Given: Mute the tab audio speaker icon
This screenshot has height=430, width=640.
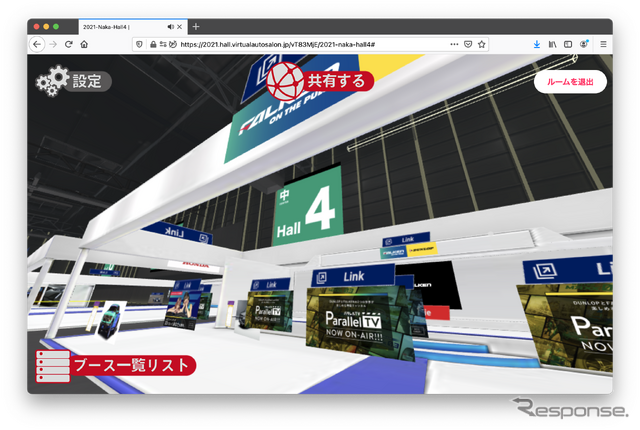Looking at the screenshot, I should pos(171,27).
